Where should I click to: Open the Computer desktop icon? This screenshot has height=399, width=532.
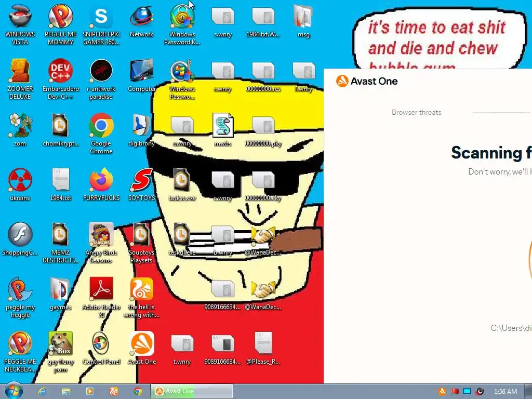141,76
